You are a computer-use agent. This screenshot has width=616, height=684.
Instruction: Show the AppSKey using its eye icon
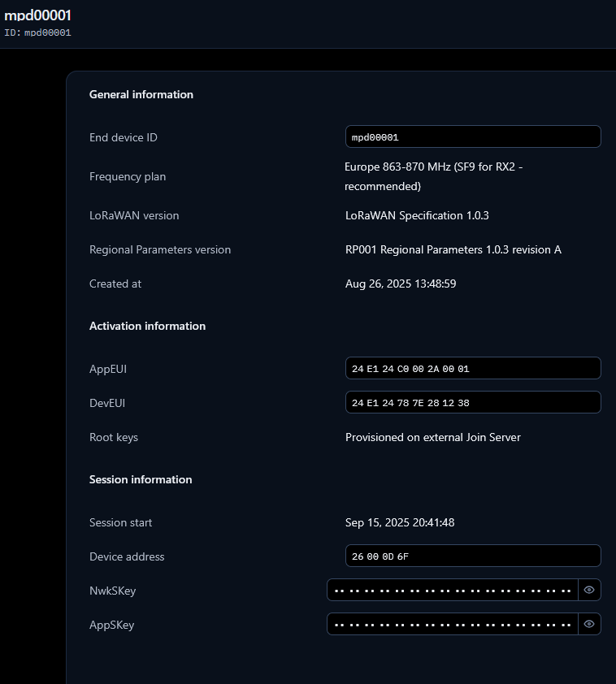point(589,624)
